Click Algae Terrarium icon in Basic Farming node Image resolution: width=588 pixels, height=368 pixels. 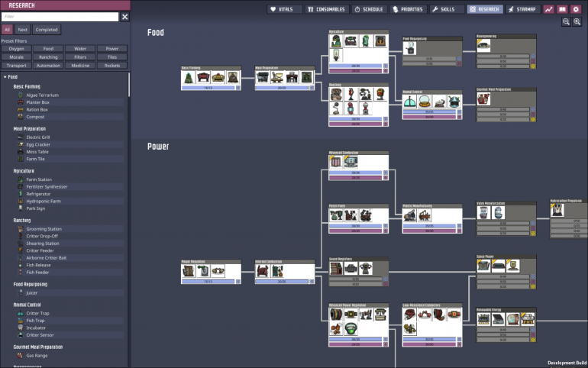(x=189, y=78)
